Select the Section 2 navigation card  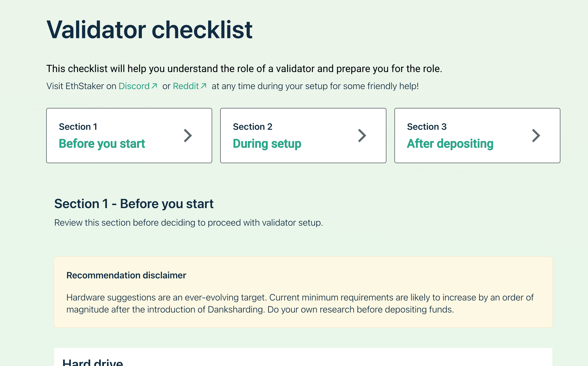(x=303, y=135)
